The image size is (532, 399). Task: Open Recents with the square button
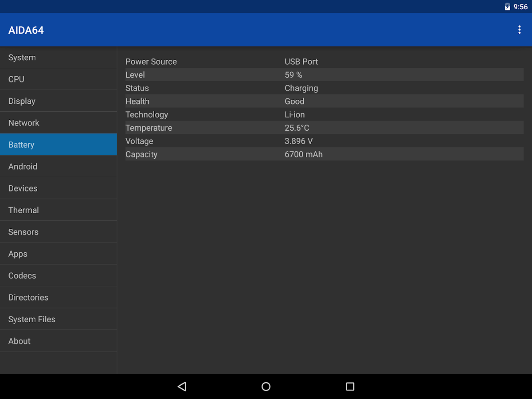pyautogui.click(x=350, y=386)
